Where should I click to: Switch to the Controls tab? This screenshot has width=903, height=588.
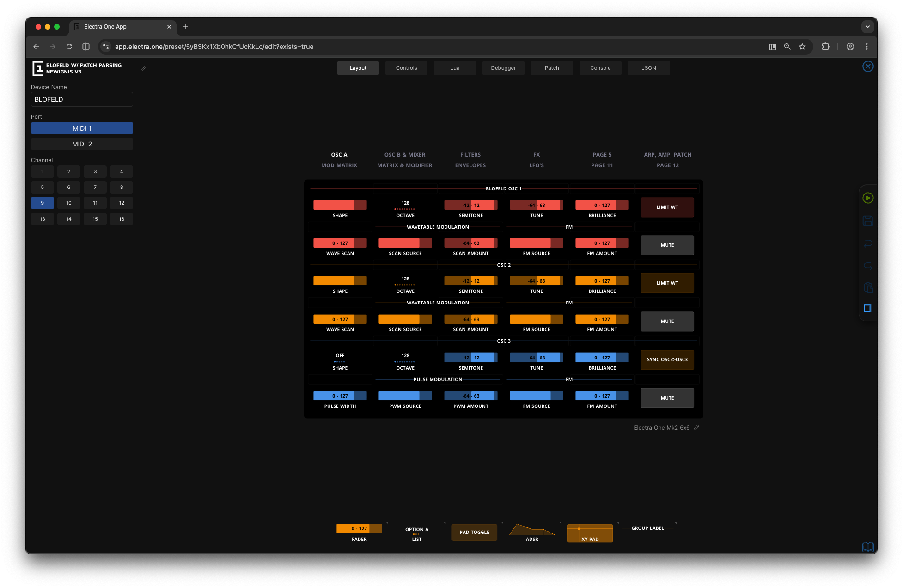pos(406,68)
